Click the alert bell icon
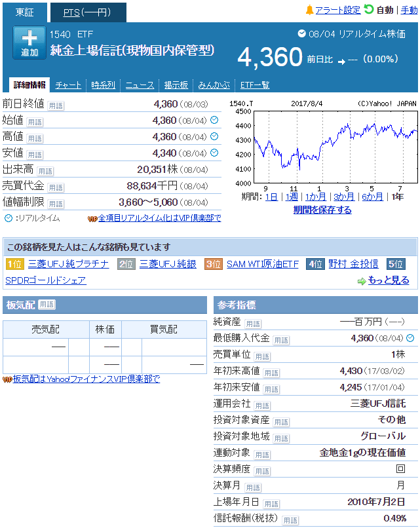420x528 pixels. tap(309, 10)
